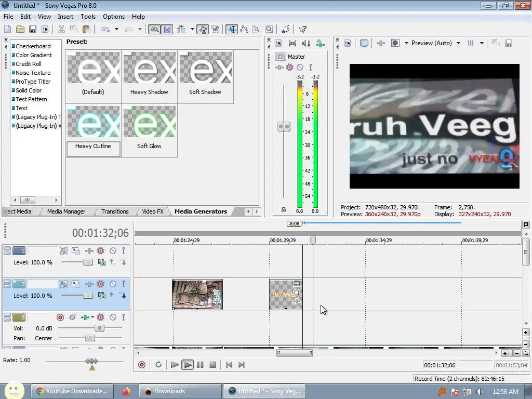Screen dimensions: 532x399
Task: Click the Dim Output speaker icon
Action: (307, 43)
